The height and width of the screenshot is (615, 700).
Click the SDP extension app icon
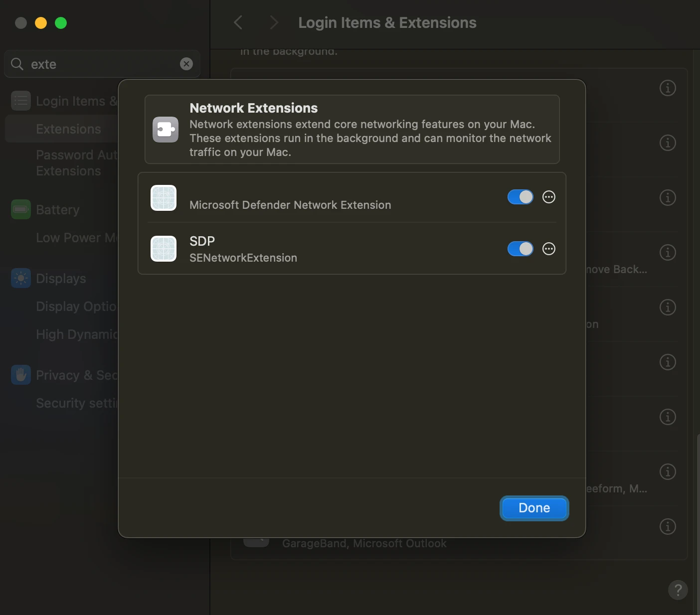pyautogui.click(x=164, y=249)
